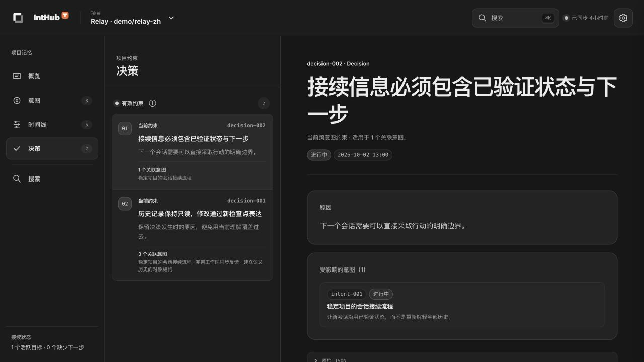
Task: Open 搜索 in the sidebar
Action: [x=52, y=178]
